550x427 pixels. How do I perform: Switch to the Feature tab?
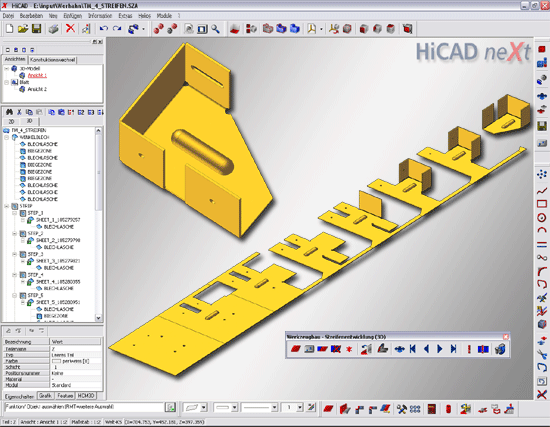65,395
